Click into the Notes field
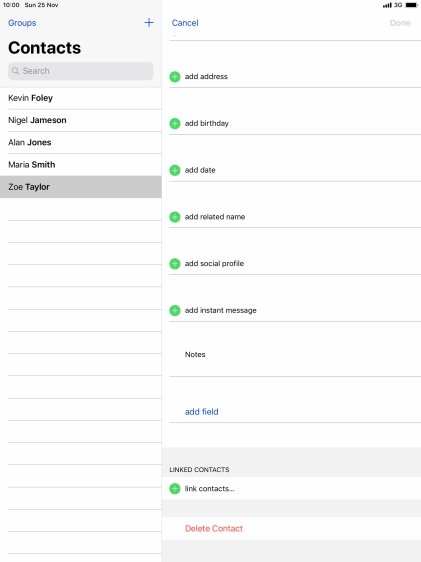 295,354
